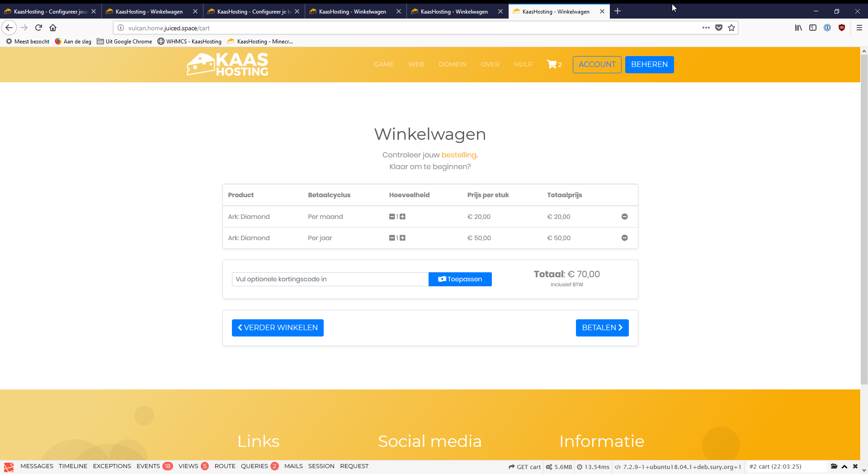The width and height of the screenshot is (868, 474).
Task: Open the debugbar request history dropdown
Action: pyautogui.click(x=787, y=466)
